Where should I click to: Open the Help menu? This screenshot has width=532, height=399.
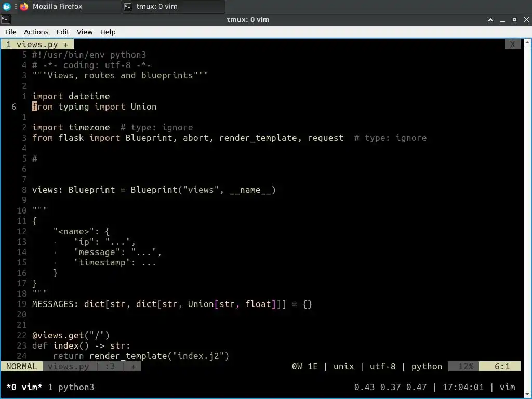108,32
